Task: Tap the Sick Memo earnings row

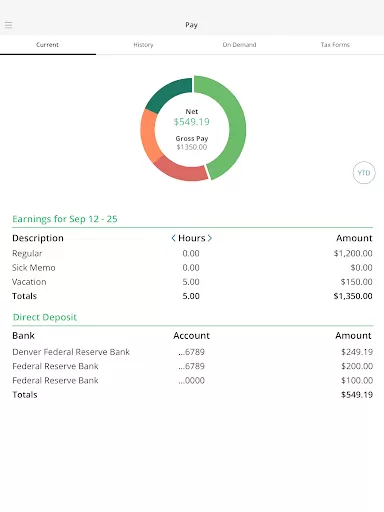Action: 192,268
